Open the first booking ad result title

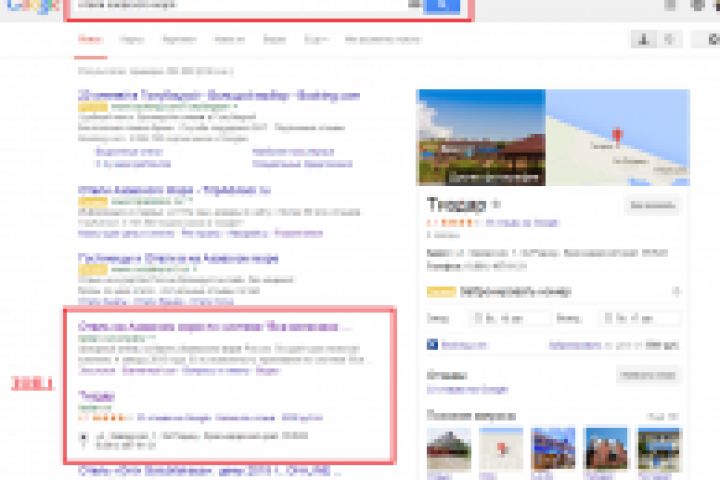[x=219, y=96]
